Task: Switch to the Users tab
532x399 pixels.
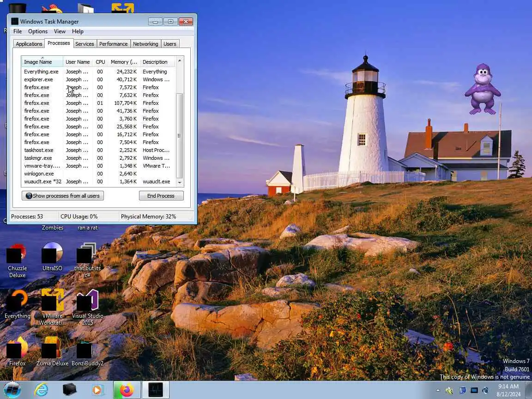Action: [x=169, y=44]
